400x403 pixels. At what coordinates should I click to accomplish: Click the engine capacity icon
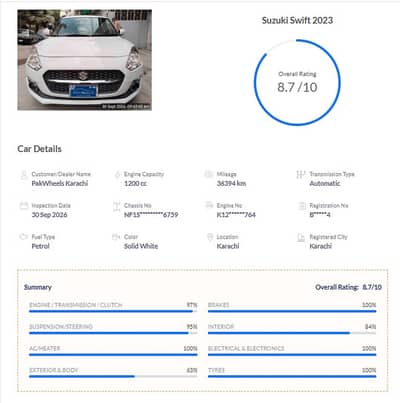click(117, 175)
